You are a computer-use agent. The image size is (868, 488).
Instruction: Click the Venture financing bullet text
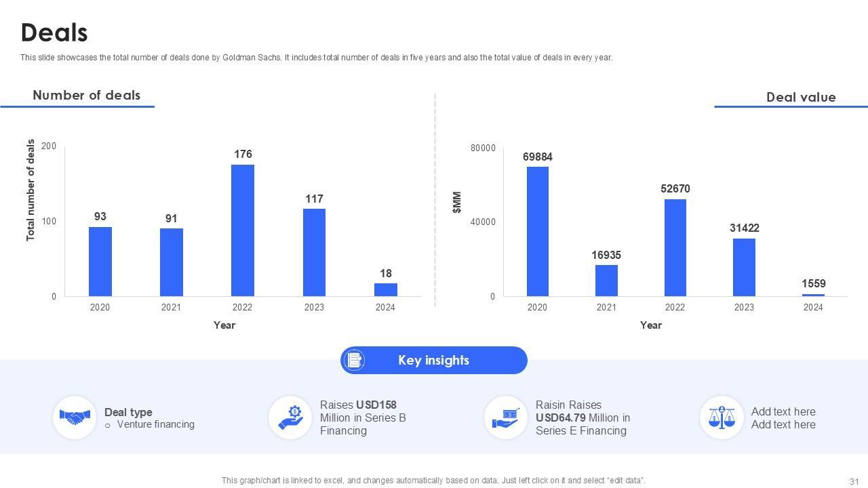[155, 424]
